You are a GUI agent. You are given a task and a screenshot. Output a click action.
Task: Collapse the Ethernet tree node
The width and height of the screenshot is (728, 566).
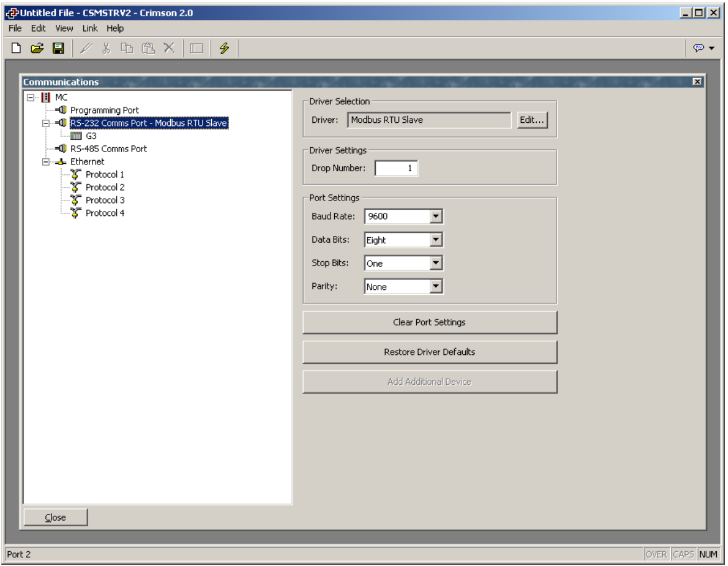pyautogui.click(x=45, y=162)
